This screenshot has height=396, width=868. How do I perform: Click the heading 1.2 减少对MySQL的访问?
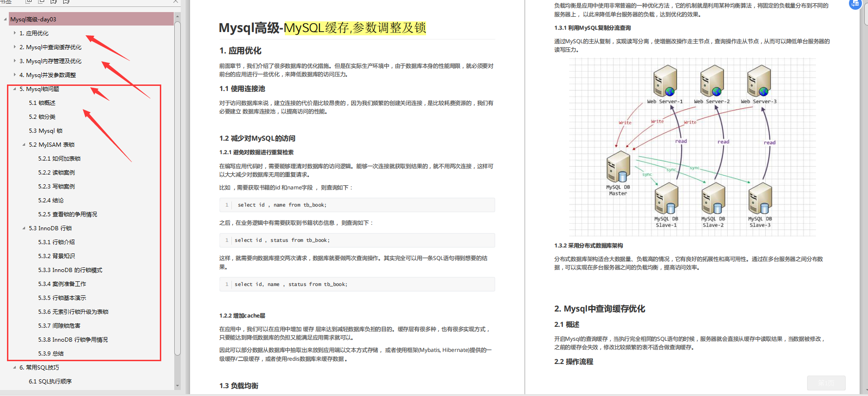coord(257,138)
